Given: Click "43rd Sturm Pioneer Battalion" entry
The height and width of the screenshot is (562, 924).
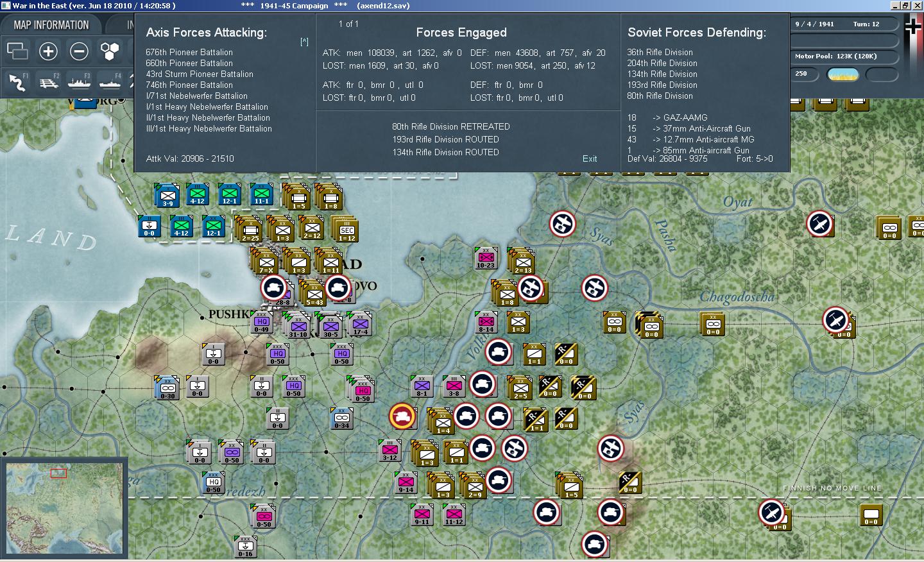Looking at the screenshot, I should coord(200,74).
